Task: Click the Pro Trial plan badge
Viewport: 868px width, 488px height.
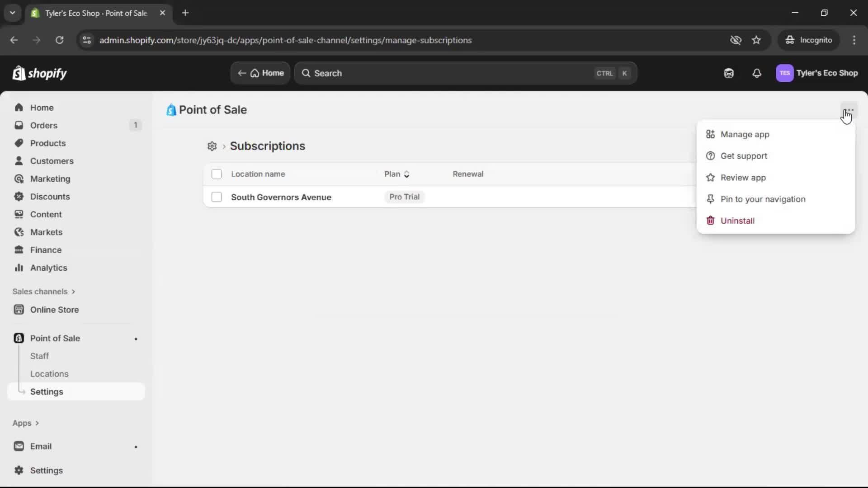Action: (x=405, y=197)
